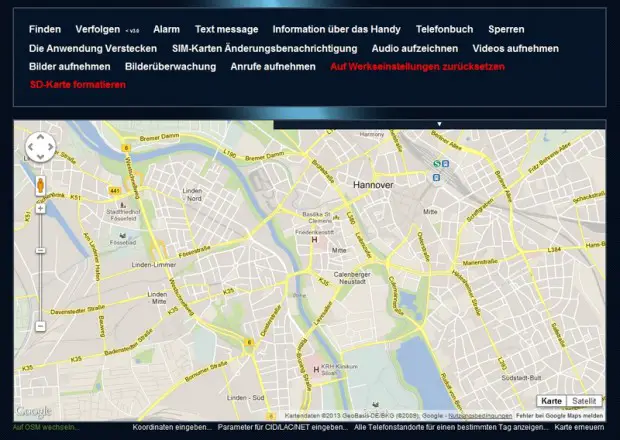Select Audio aufzeichnen
The width and height of the screenshot is (620, 440).
415,49
